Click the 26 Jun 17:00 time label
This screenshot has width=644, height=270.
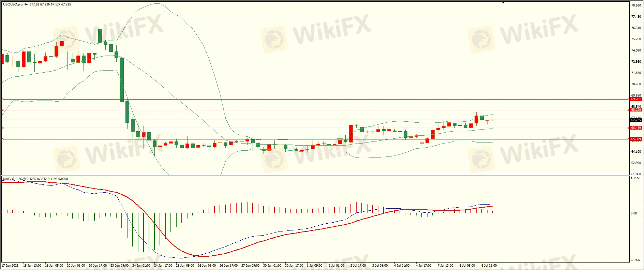[228, 266]
